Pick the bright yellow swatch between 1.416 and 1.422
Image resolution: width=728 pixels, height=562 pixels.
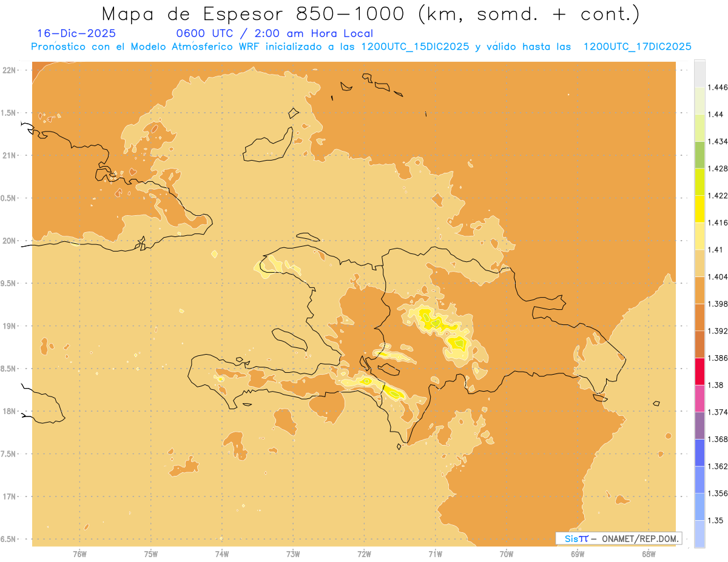point(699,209)
